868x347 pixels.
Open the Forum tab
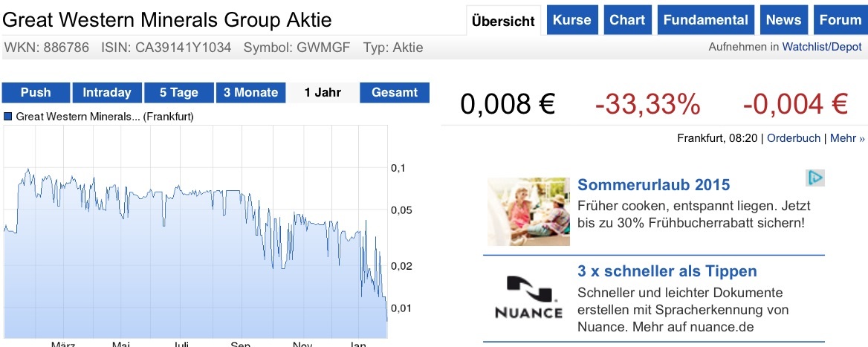[840, 20]
